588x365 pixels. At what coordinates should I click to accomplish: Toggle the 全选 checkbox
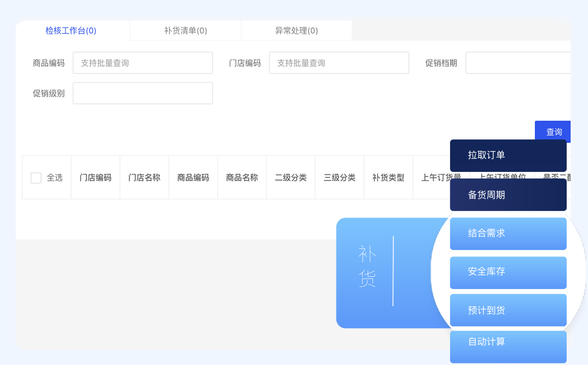[x=36, y=178]
